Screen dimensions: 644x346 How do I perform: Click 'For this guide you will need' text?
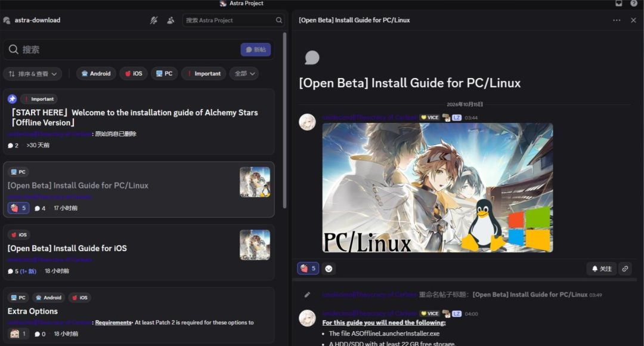(383, 323)
